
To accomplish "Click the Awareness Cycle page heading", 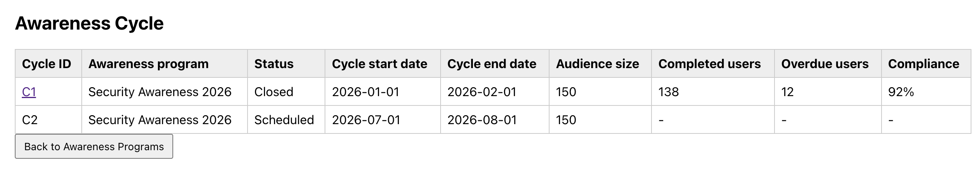I will [x=89, y=23].
